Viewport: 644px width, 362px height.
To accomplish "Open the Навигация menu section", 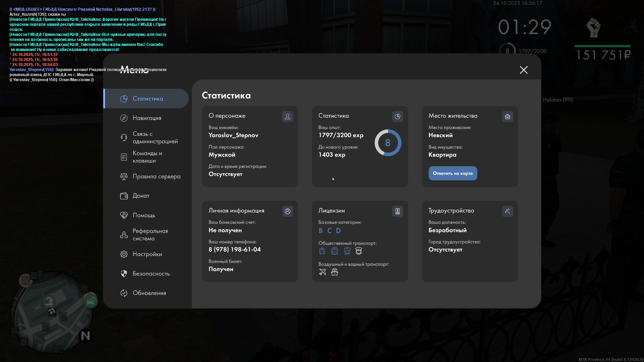I will (x=147, y=118).
